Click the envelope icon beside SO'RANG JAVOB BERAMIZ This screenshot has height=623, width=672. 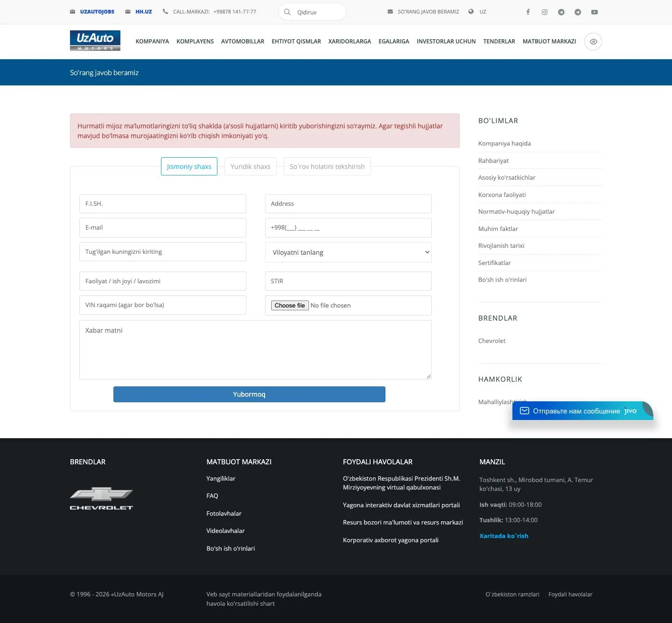(x=390, y=12)
